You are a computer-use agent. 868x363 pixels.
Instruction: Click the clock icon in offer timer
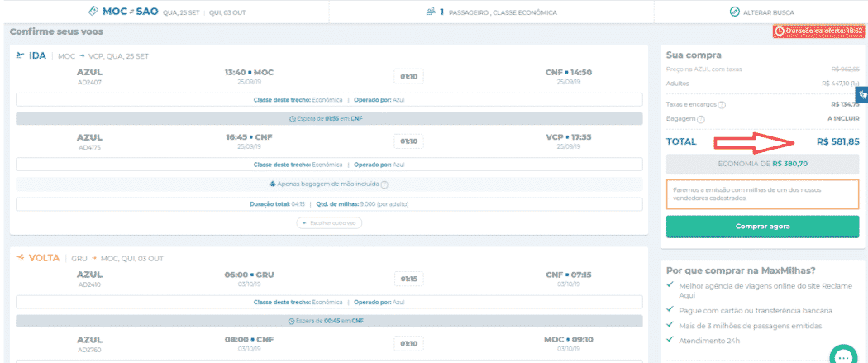click(780, 31)
